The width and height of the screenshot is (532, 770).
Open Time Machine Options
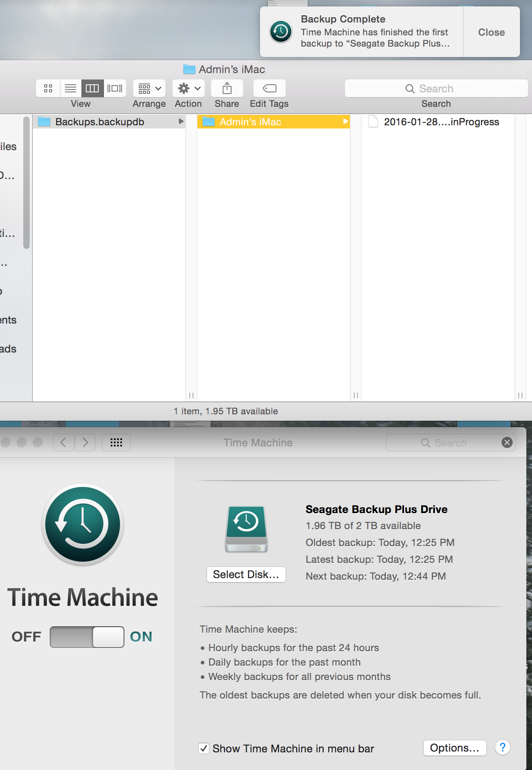tap(455, 748)
